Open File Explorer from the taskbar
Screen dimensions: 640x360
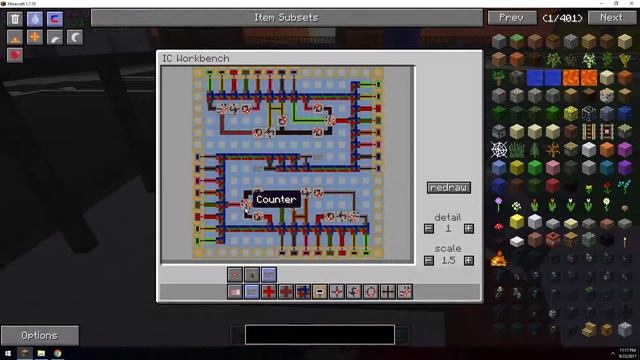click(41, 353)
